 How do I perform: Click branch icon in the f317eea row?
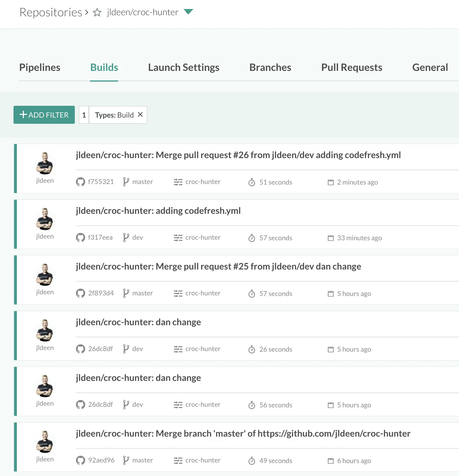[126, 237]
